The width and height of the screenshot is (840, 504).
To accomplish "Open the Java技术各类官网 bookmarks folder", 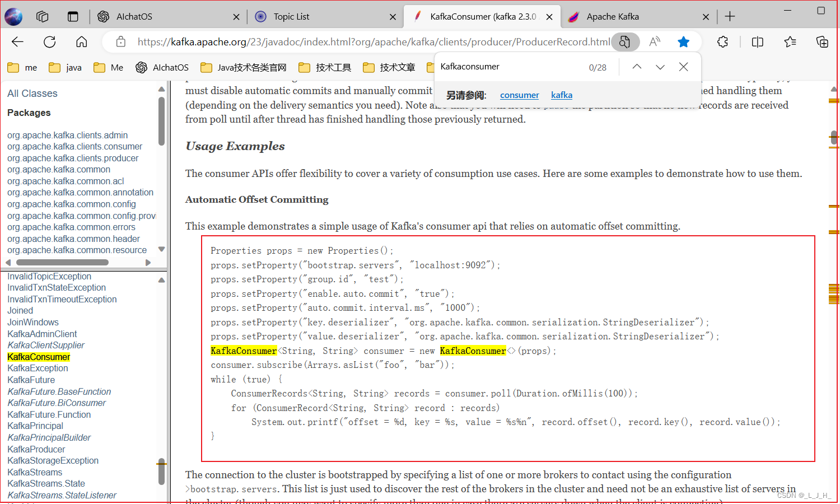I will (x=244, y=68).
